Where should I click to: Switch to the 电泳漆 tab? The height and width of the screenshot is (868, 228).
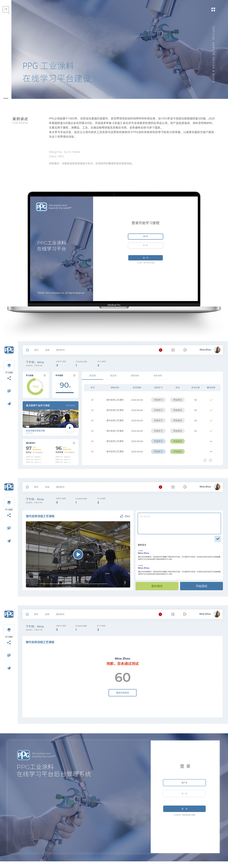113,375
